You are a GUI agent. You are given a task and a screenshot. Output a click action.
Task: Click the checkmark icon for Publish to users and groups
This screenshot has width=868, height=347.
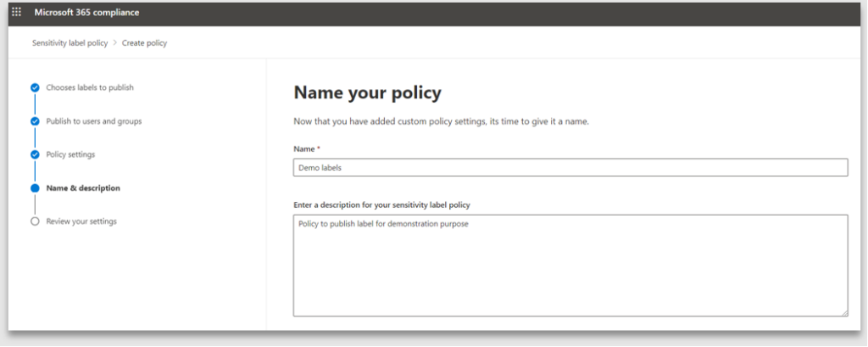click(35, 121)
